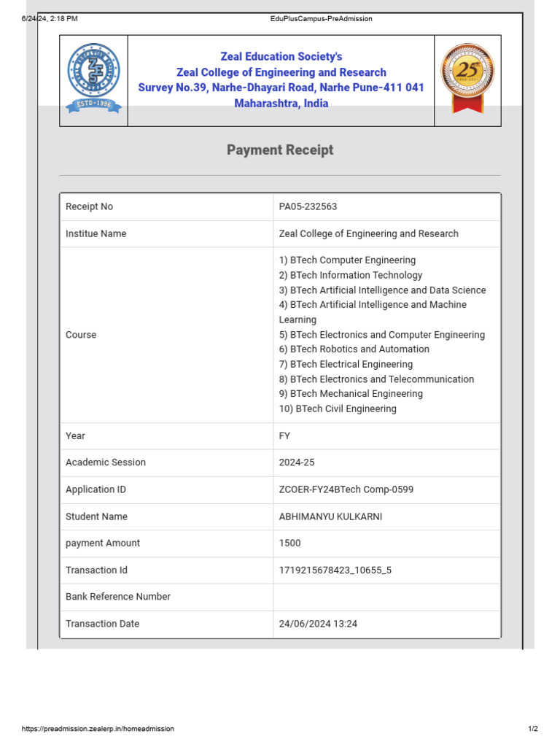Select '4) BTech Artificial Intelligence and Machine Learning'
The height and width of the screenshot is (747, 560).
coord(373,312)
